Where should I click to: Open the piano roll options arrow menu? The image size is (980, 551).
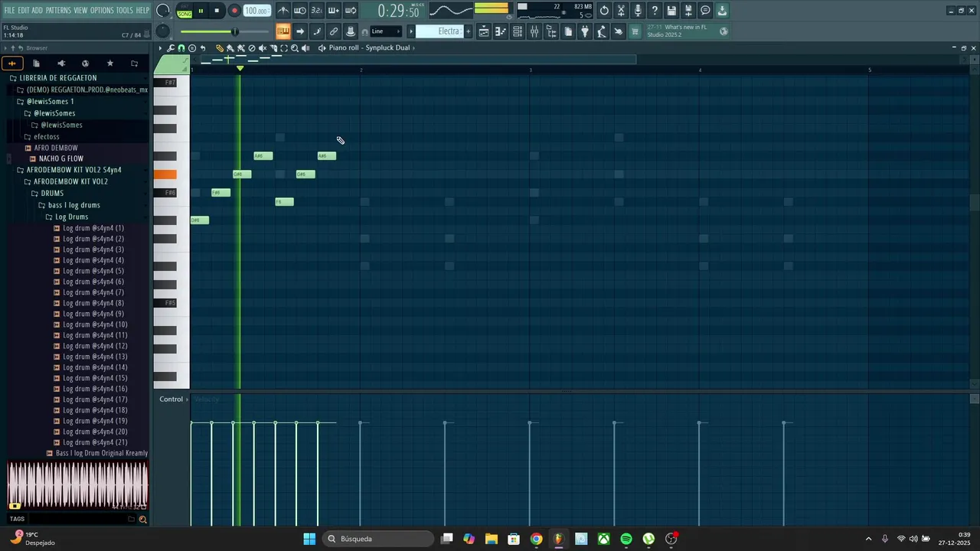(x=160, y=48)
